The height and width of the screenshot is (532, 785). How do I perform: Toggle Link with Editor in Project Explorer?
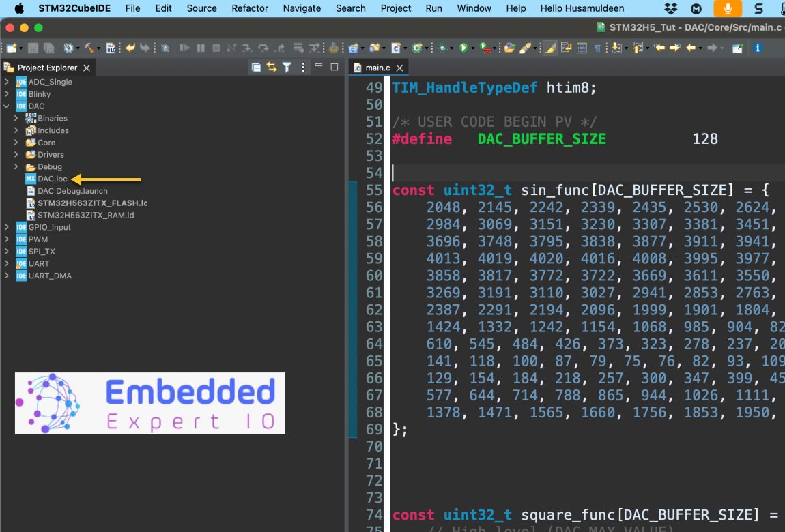coord(272,68)
